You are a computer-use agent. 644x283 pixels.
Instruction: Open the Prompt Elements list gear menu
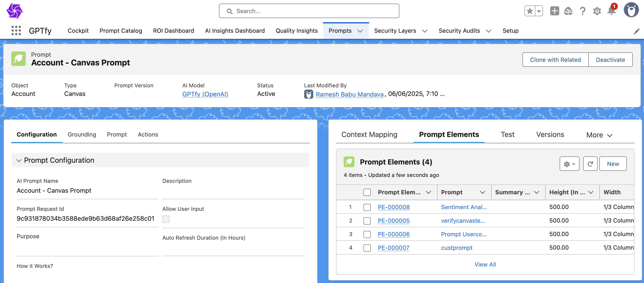pyautogui.click(x=569, y=164)
